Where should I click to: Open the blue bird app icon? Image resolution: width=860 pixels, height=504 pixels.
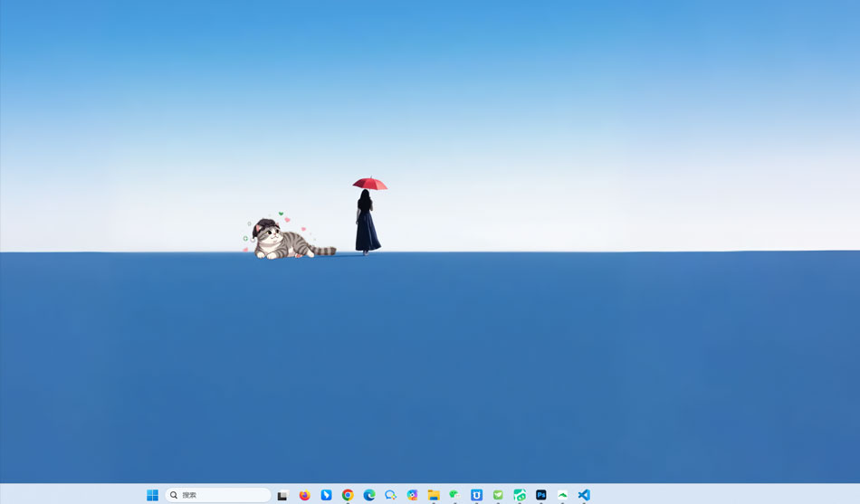pos(326,495)
